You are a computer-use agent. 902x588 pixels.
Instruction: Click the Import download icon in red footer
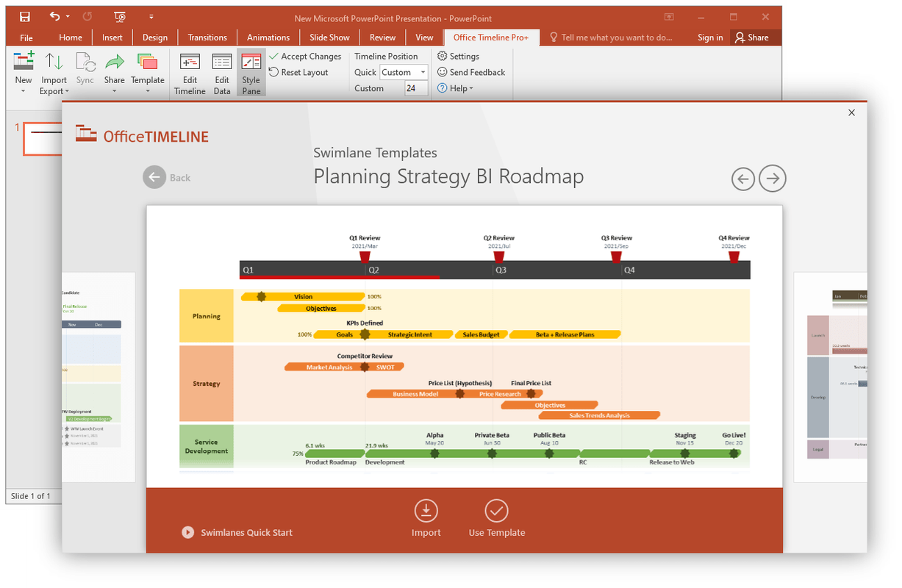426,511
